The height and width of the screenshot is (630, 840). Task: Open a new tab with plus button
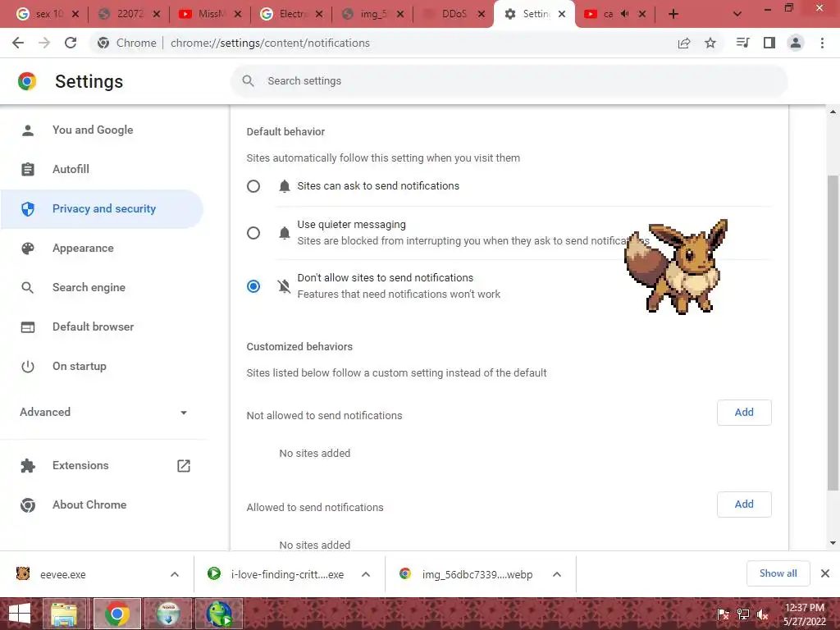[x=673, y=14]
